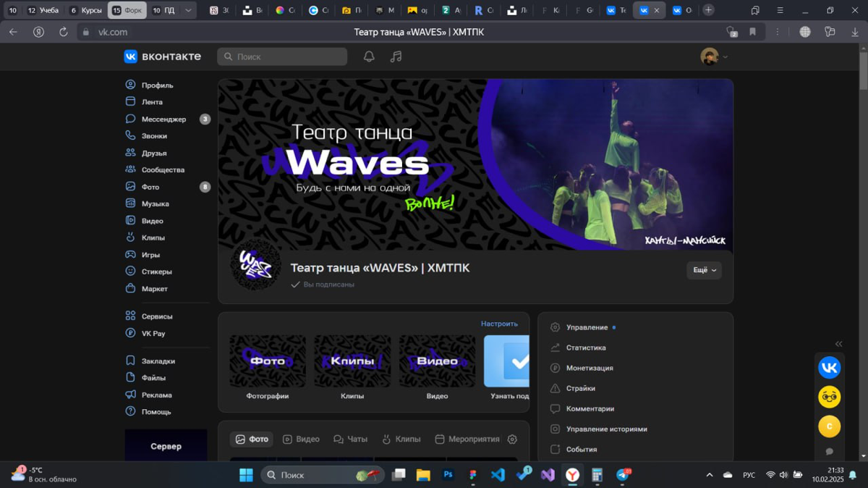Viewport: 868px width, 488px height.
Task: Go back in the browser
Action: (13, 32)
